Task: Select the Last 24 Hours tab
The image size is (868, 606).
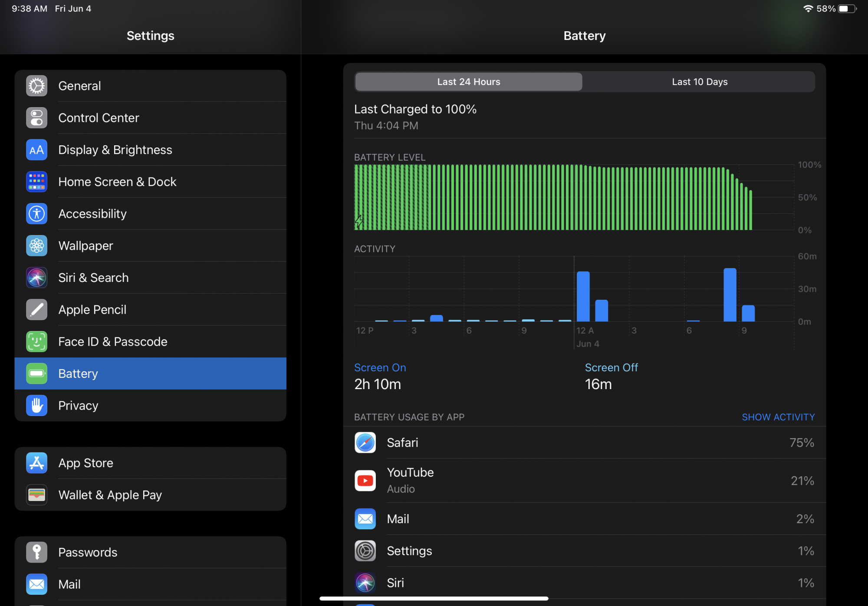Action: [468, 82]
